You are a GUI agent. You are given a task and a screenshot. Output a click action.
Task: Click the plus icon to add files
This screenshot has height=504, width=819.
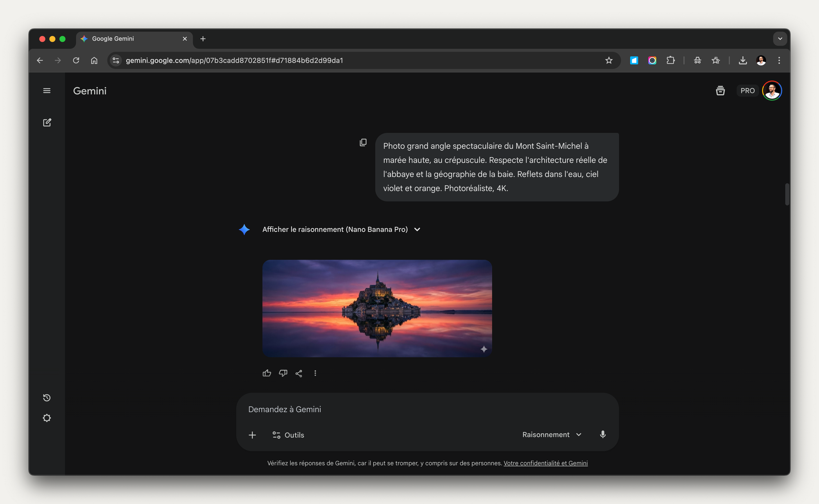pyautogui.click(x=252, y=435)
